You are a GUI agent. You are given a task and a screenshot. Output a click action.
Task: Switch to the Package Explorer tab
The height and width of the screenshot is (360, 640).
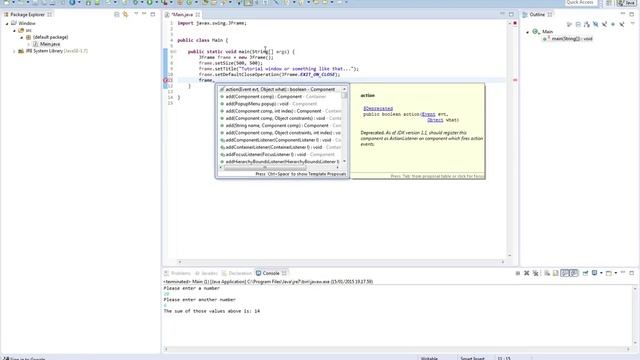[27, 14]
